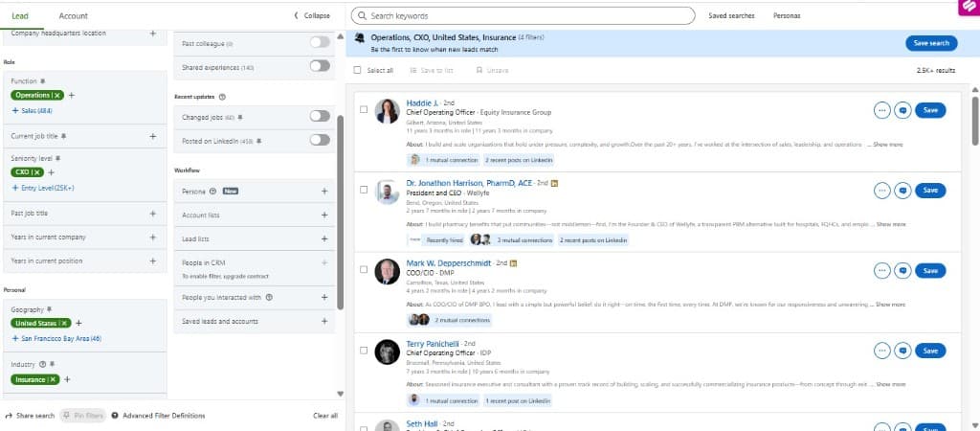Clear all filters
This screenshot has height=431, width=980.
click(x=325, y=416)
